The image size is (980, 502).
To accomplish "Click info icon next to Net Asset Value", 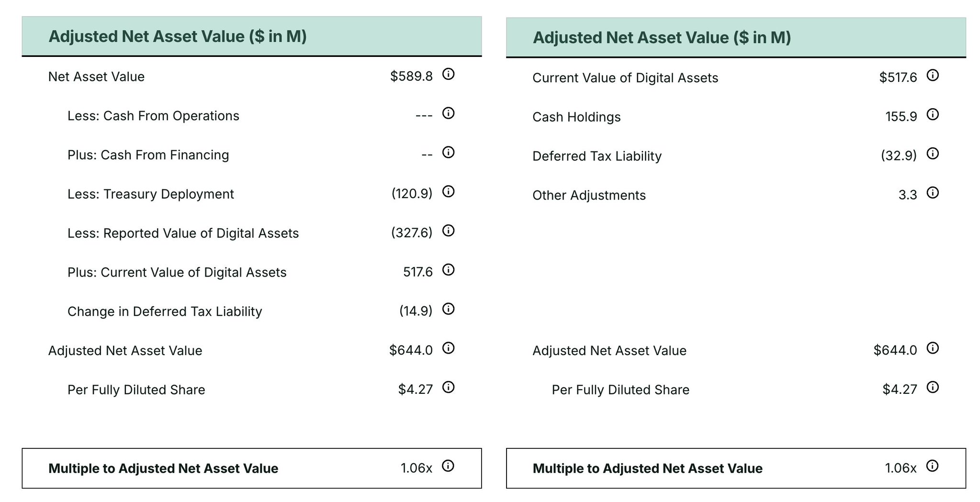I will coord(448,74).
